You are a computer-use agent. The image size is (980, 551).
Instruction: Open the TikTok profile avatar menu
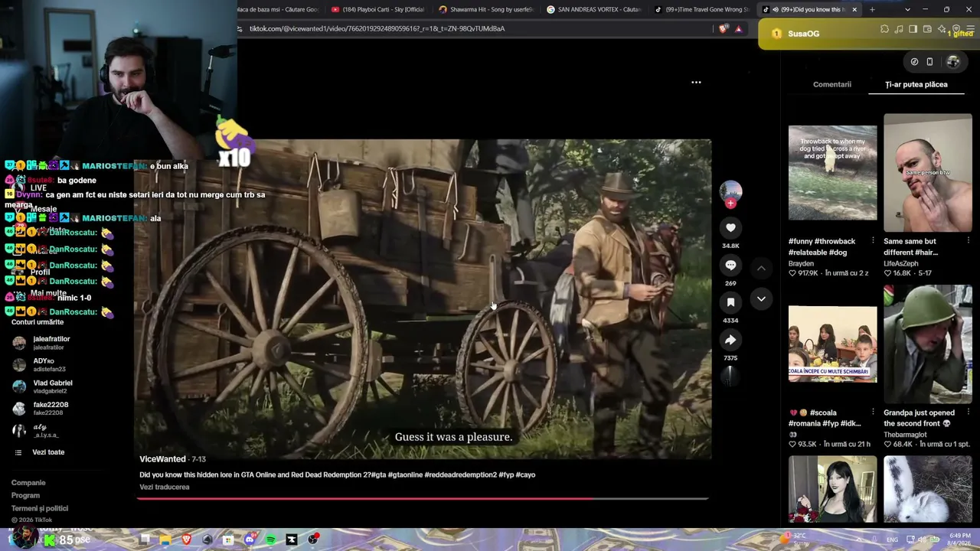[953, 62]
